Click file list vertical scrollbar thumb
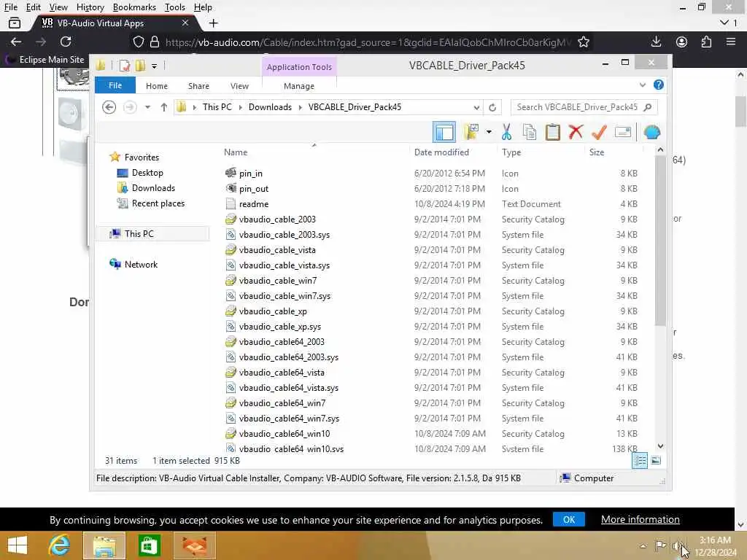This screenshot has width=747, height=560. point(660,241)
